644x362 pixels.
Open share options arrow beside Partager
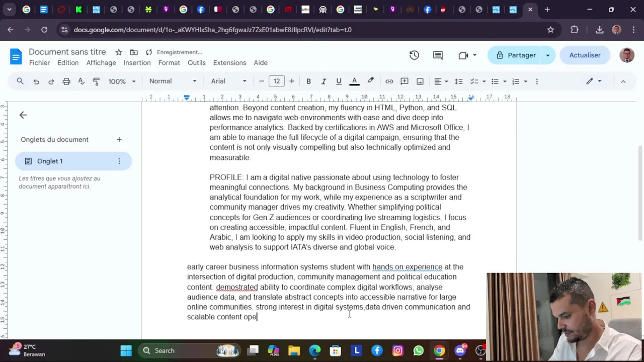548,55
